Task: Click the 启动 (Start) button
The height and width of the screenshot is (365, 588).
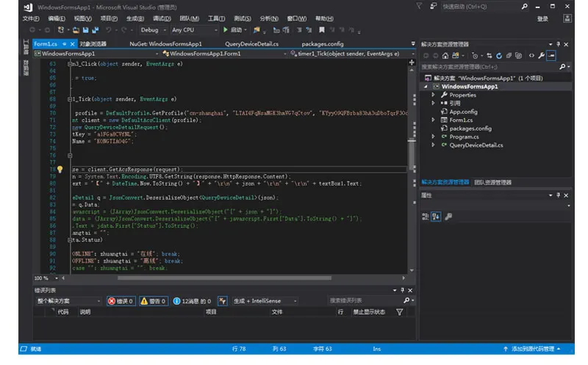Action: tap(233, 30)
